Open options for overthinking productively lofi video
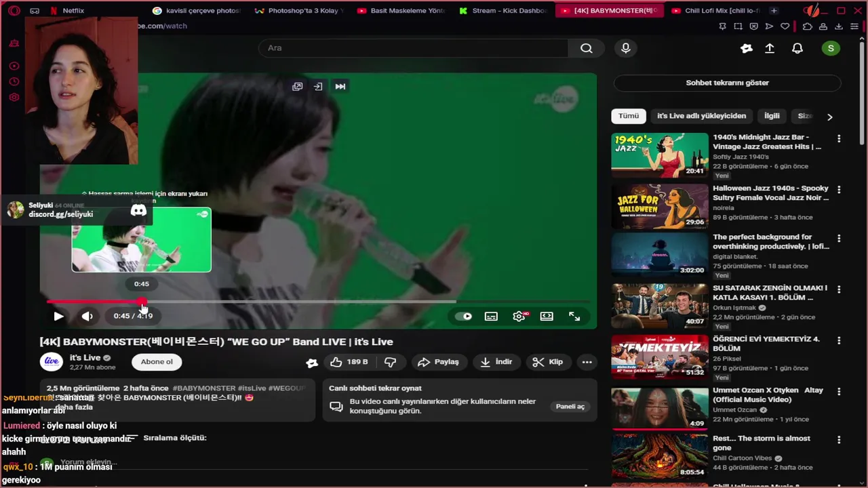The image size is (868, 488). (839, 239)
